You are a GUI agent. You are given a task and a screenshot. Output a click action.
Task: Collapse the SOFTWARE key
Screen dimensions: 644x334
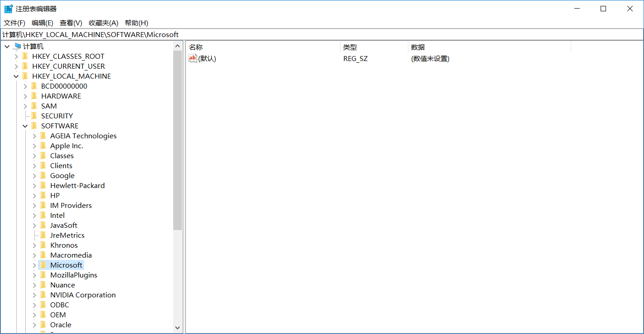[25, 126]
